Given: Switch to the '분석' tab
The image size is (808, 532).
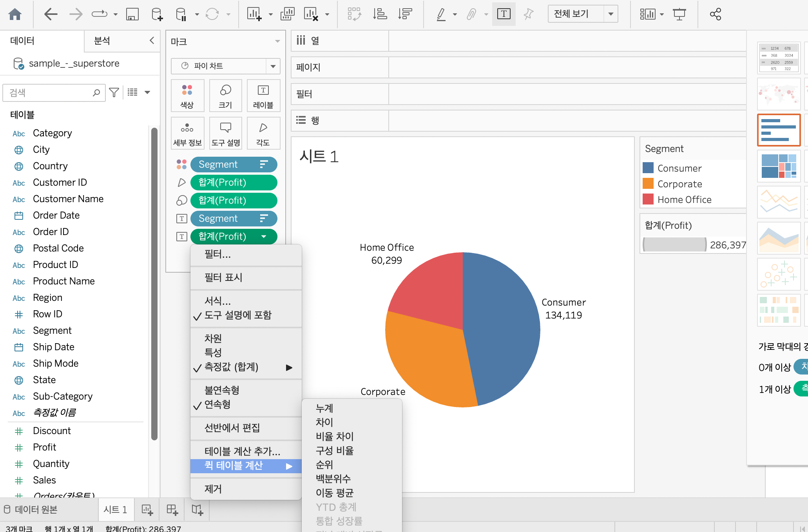Looking at the screenshot, I should [102, 41].
